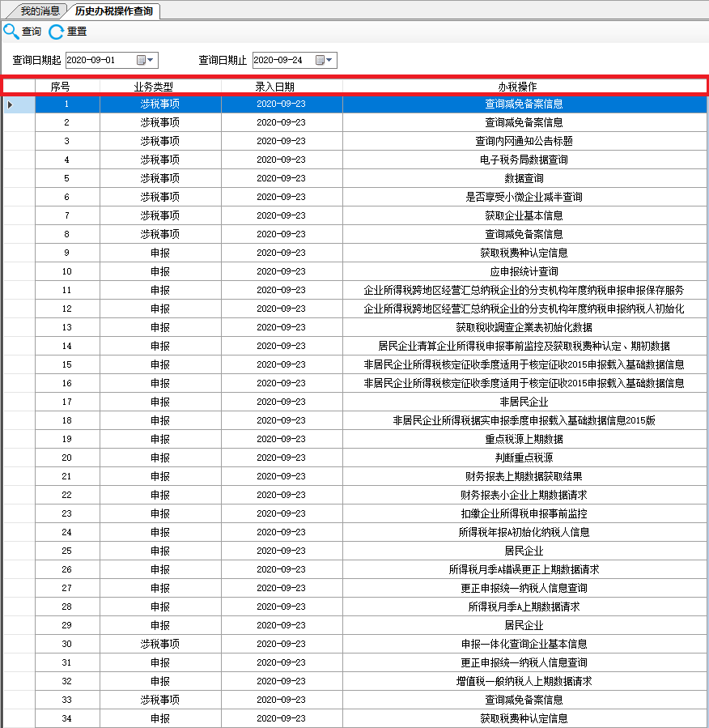
Task: Click 涉税事项 cell in row 33
Action: click(160, 700)
